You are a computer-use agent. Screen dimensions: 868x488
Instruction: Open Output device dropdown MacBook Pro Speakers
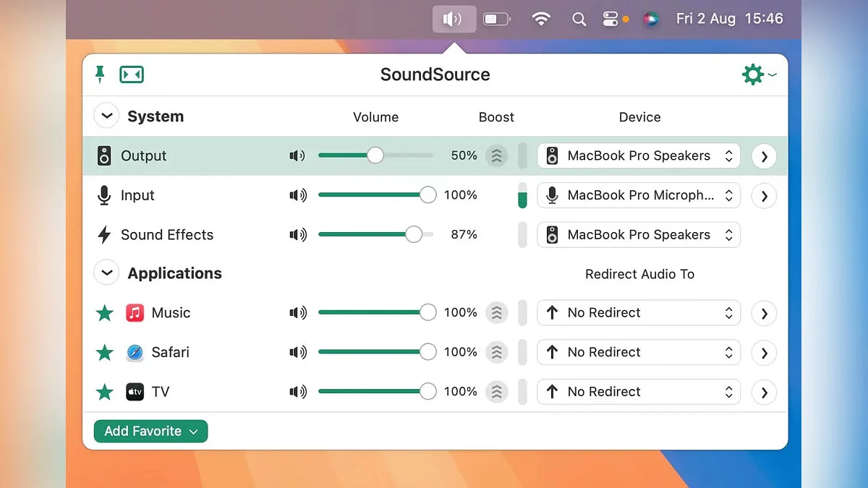point(639,156)
